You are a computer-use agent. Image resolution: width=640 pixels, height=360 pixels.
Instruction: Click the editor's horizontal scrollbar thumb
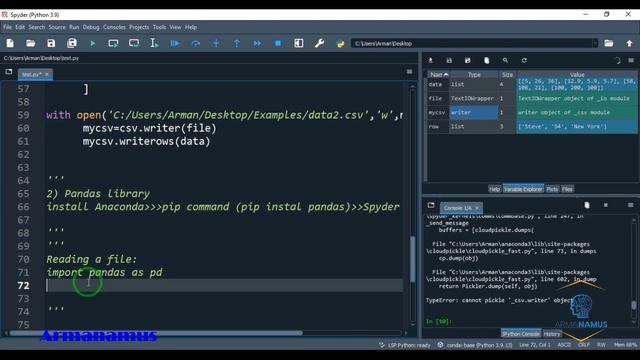156,333
